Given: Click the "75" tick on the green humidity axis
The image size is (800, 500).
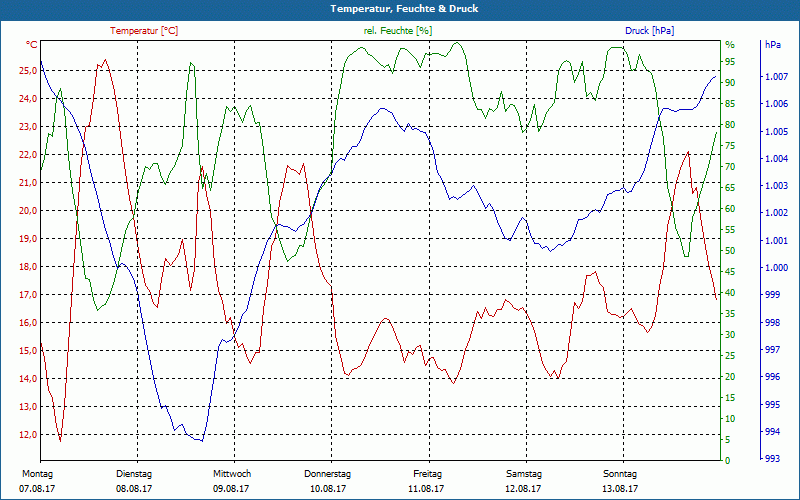Looking at the screenshot, I should tap(731, 146).
